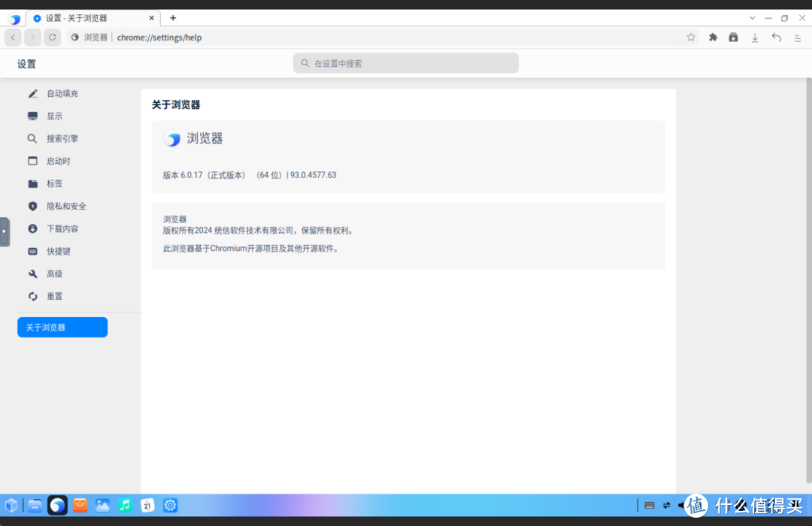The image size is (812, 526).
Task: Expand the 高级 settings section
Action: pos(54,274)
